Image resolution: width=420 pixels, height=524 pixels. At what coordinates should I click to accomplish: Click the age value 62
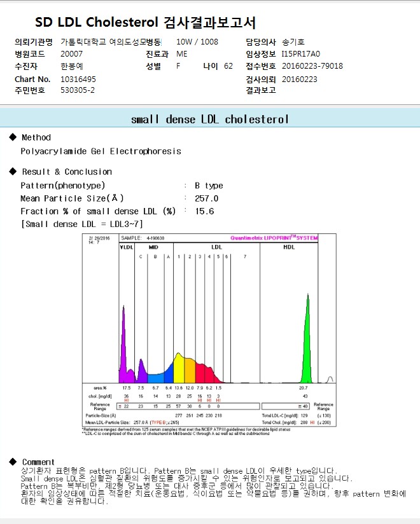[228, 66]
